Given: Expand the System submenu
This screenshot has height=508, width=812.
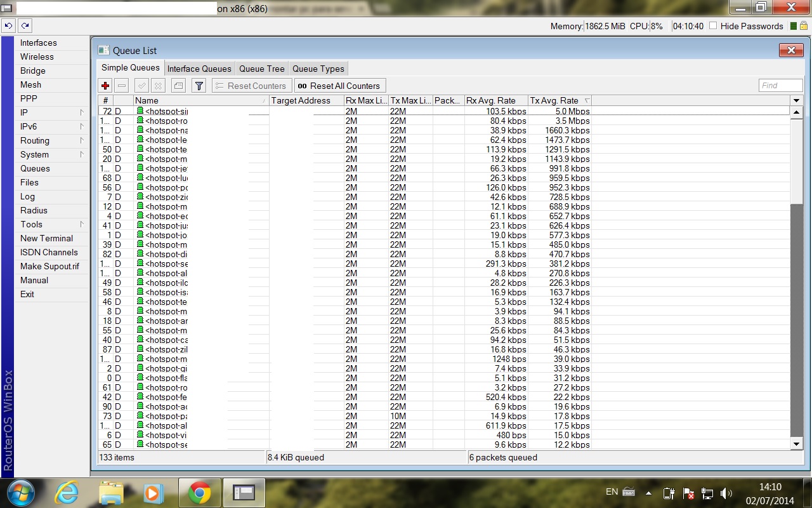Looking at the screenshot, I should (x=82, y=154).
